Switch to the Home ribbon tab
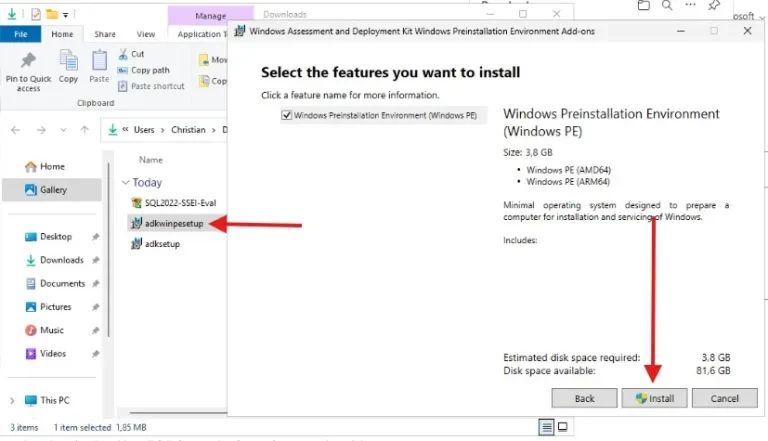The image size is (768, 441). [x=62, y=34]
